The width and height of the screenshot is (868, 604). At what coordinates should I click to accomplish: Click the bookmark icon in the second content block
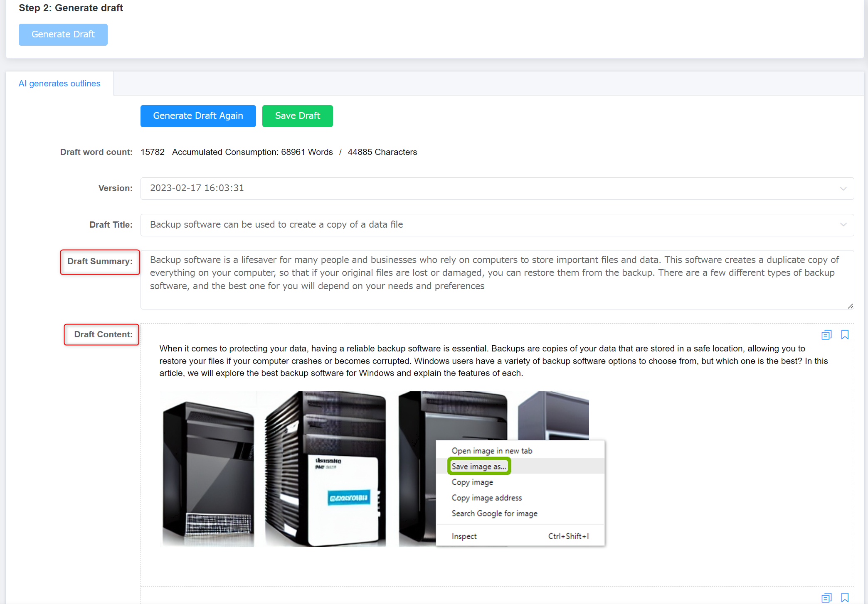tap(845, 597)
